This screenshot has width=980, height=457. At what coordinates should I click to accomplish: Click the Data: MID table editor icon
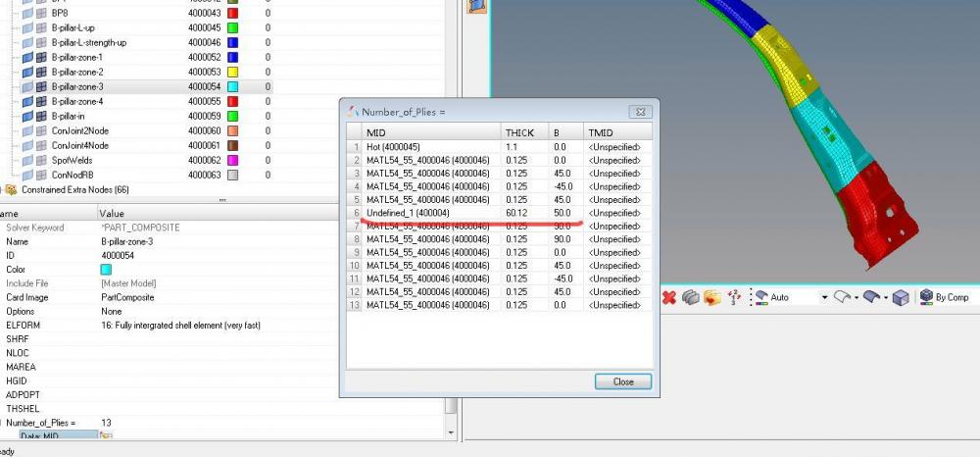pos(105,435)
